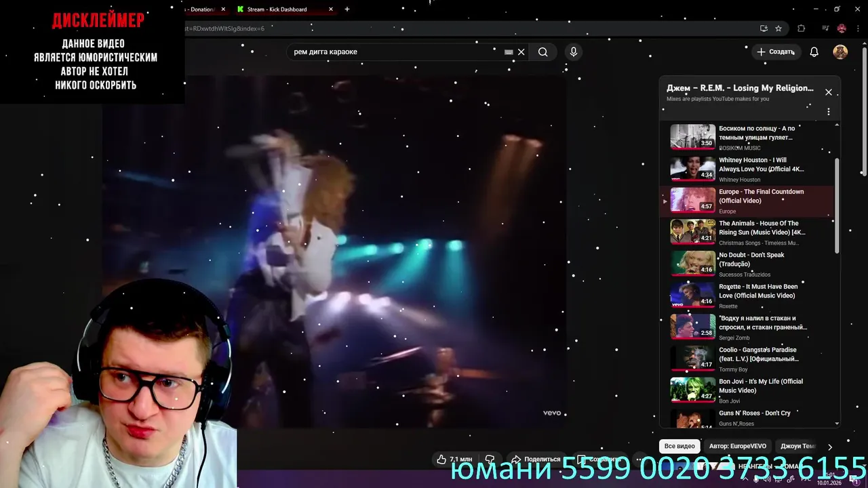Switch to the Donation tab
The image size is (868, 488).
(201, 9)
